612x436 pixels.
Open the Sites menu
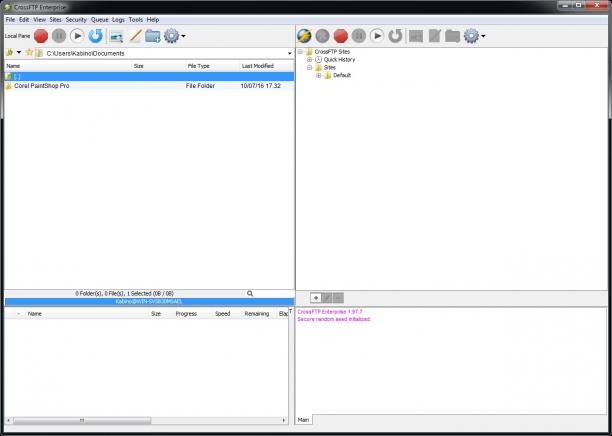point(55,20)
